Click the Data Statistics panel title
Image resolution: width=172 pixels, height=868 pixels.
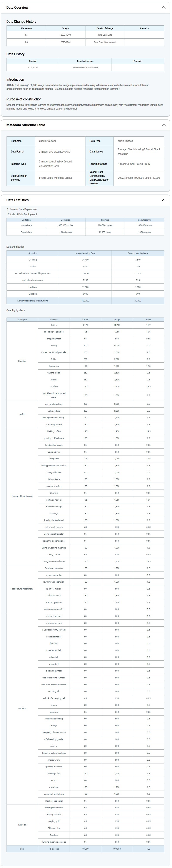click(x=18, y=200)
